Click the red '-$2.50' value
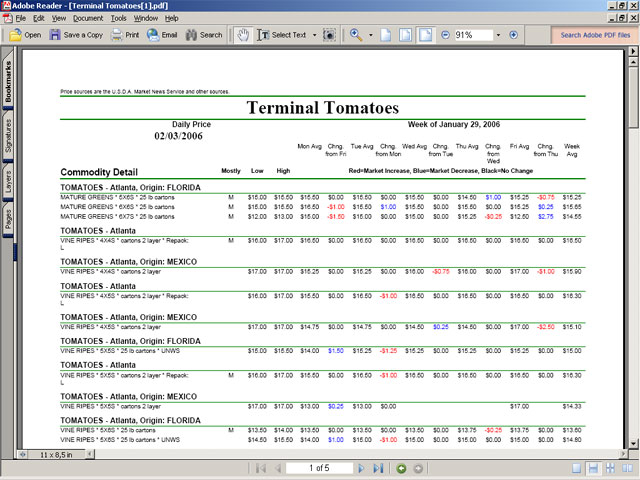 point(545,327)
